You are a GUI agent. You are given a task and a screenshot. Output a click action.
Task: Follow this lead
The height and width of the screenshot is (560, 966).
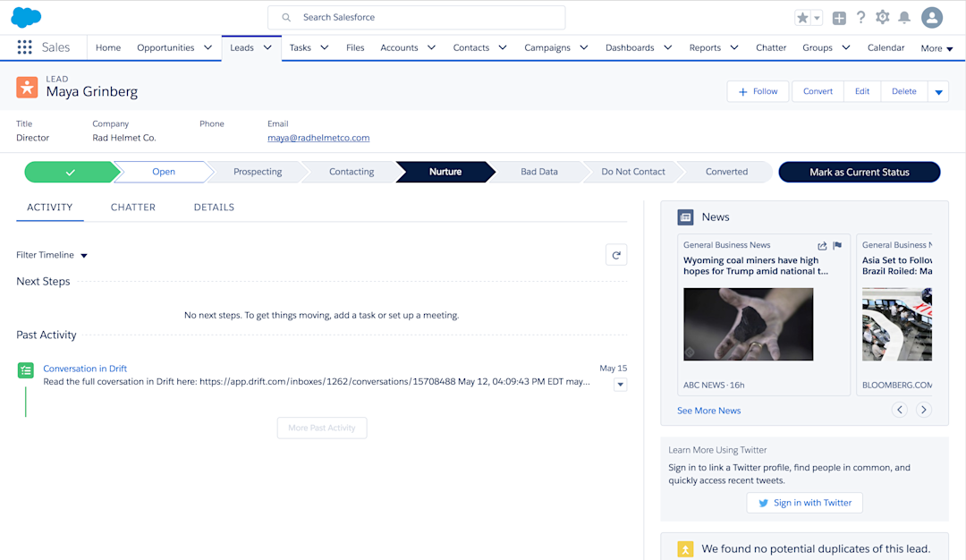click(x=758, y=91)
